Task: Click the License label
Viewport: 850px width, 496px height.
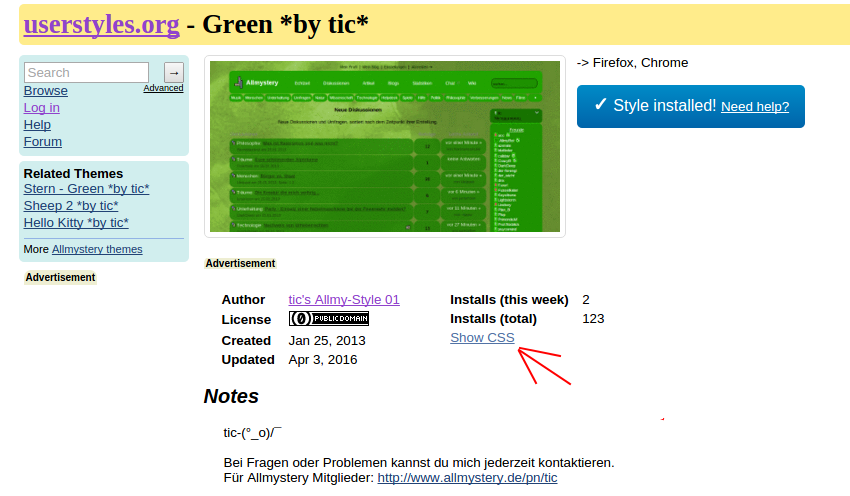Action: [246, 320]
